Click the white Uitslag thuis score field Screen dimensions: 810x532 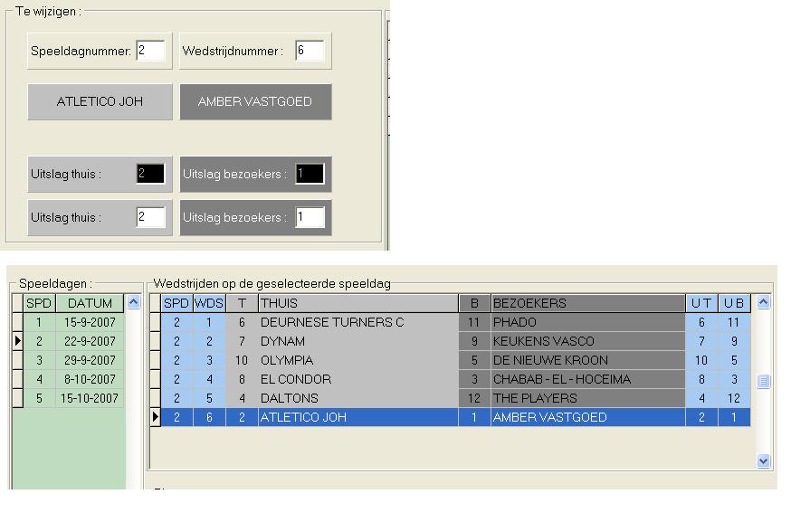[x=150, y=217]
